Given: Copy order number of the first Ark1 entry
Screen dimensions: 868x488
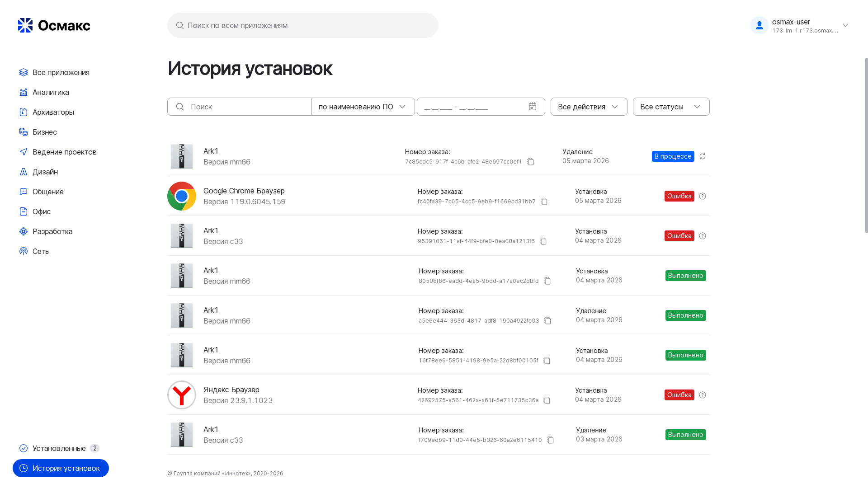Looking at the screenshot, I should (x=530, y=162).
